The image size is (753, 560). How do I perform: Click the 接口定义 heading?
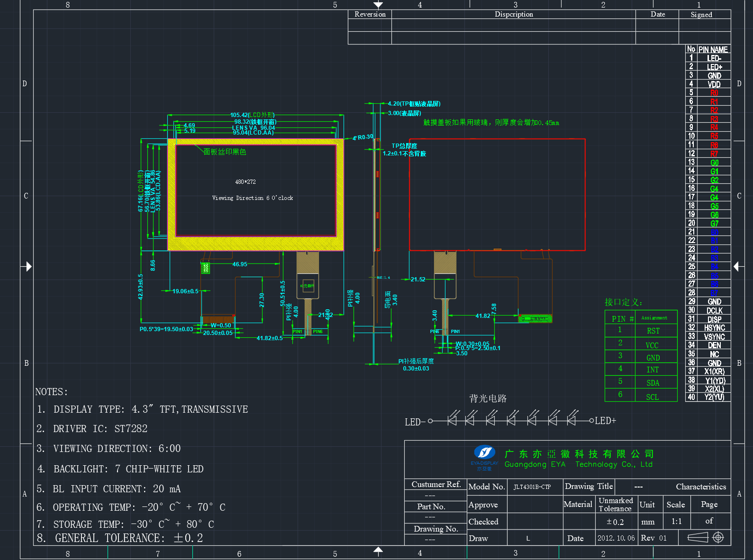click(623, 302)
